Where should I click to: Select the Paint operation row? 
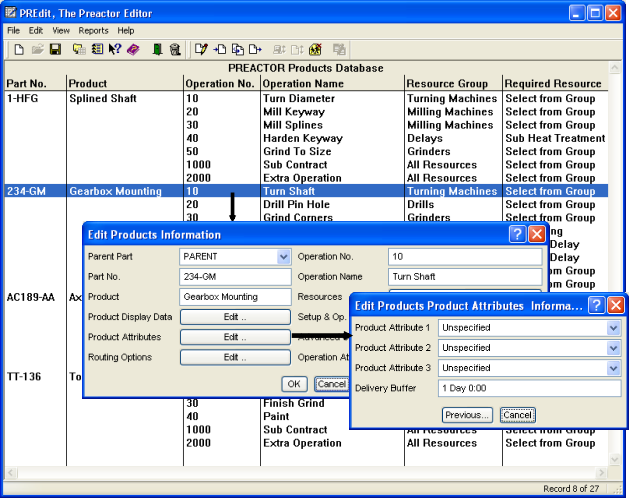pyautogui.click(x=276, y=416)
